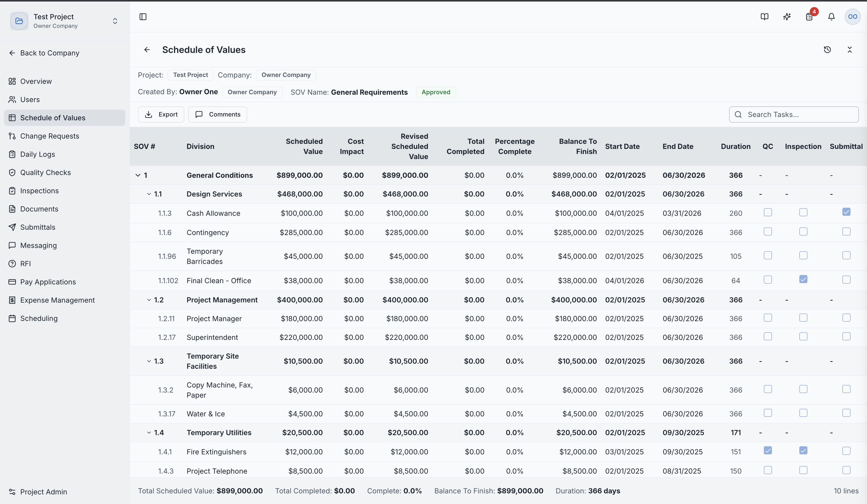Check Submittal for Project Telephone
This screenshot has width=867, height=504.
tap(846, 470)
